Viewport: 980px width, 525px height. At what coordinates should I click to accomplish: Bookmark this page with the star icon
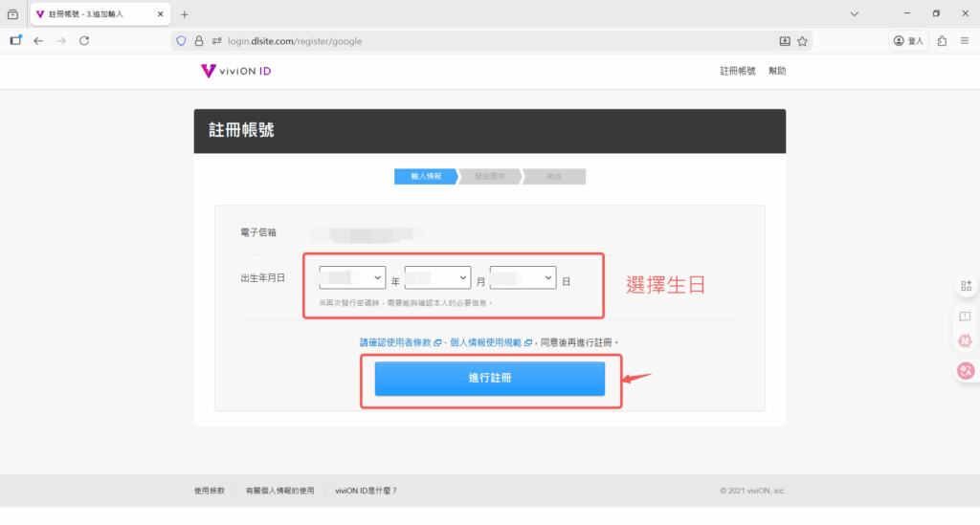pyautogui.click(x=803, y=41)
